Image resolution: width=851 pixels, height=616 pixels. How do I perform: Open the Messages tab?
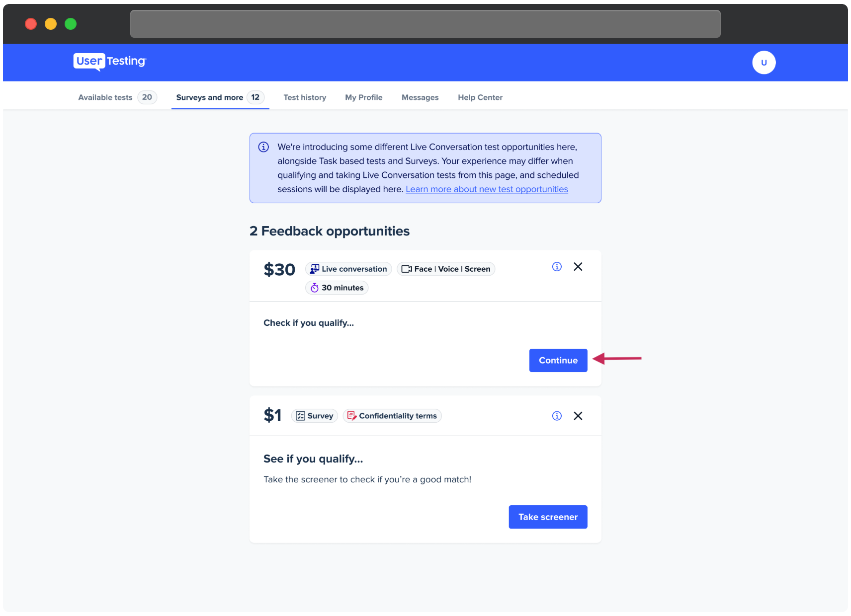[x=420, y=97]
